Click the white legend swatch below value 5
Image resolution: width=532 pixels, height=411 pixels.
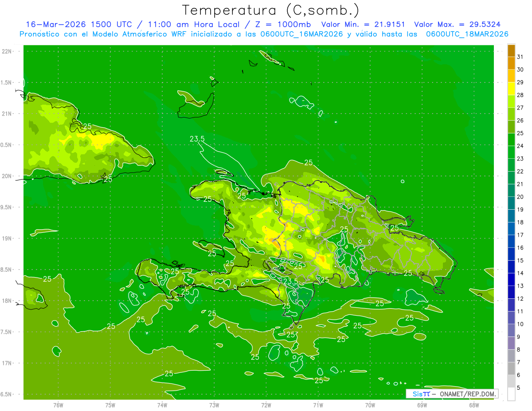(x=511, y=394)
